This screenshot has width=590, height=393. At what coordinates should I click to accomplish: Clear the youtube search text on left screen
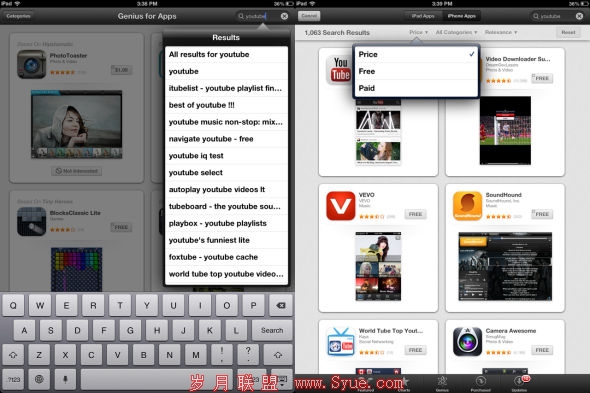284,16
